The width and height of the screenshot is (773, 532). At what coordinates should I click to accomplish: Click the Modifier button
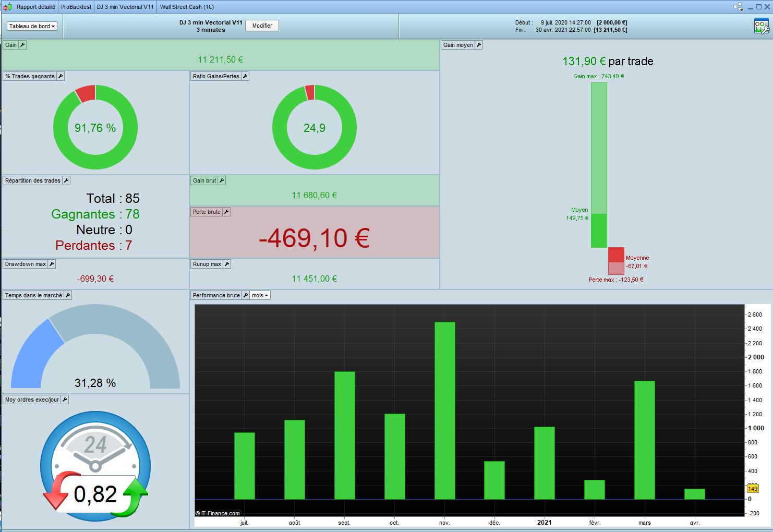pyautogui.click(x=262, y=26)
